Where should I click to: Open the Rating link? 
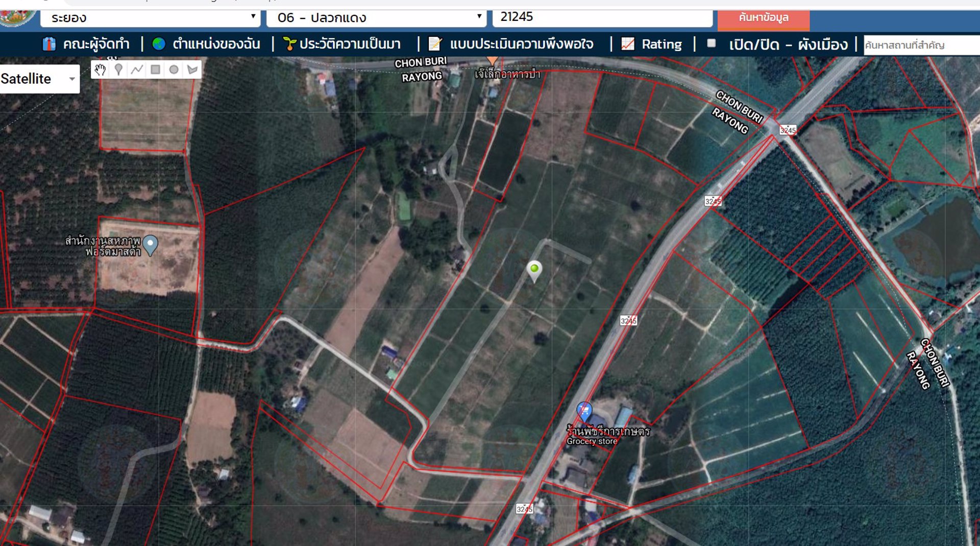click(652, 44)
